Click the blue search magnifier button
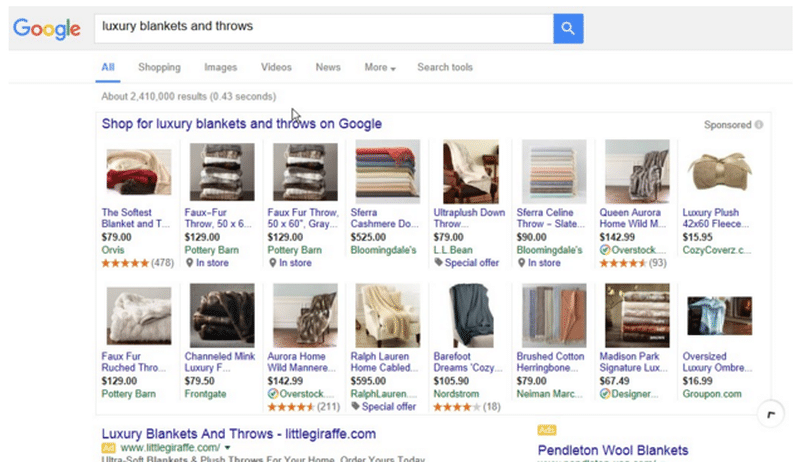 pyautogui.click(x=567, y=28)
